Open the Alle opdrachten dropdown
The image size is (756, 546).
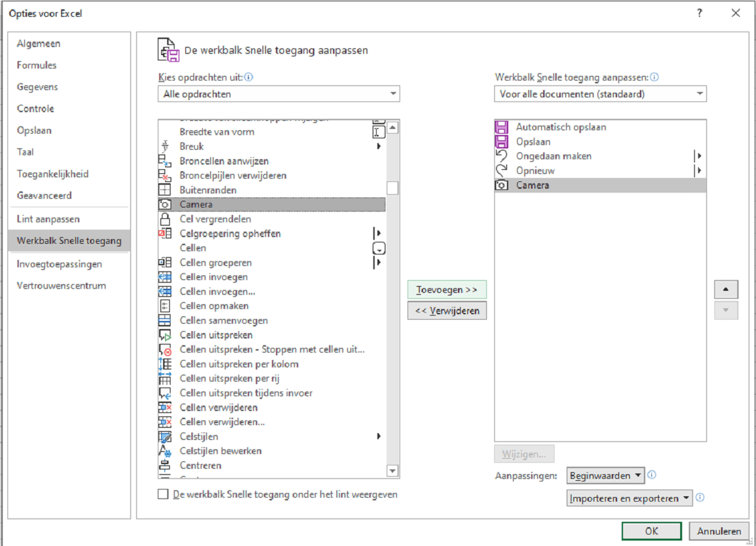279,93
